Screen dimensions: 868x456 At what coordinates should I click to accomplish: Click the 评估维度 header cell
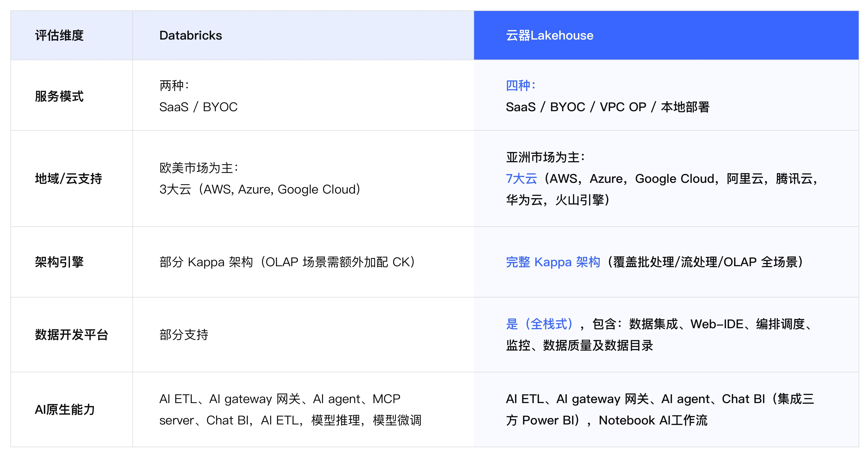tap(59, 35)
